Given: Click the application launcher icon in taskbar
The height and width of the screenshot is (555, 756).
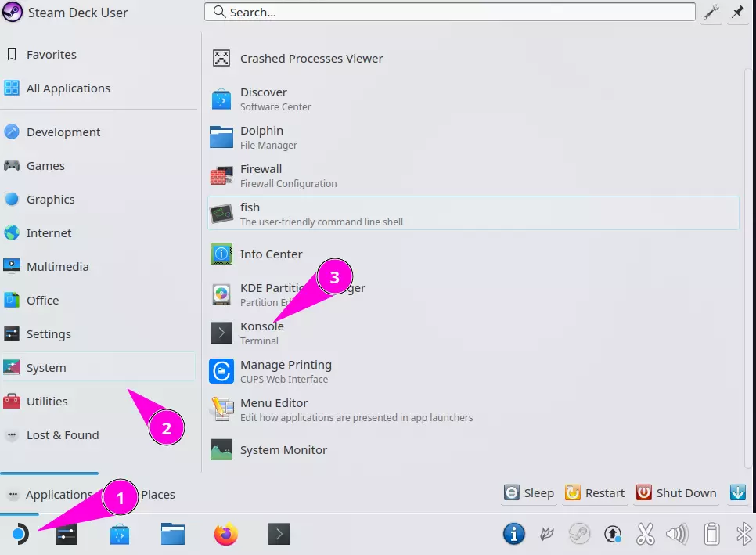Looking at the screenshot, I should [x=20, y=535].
